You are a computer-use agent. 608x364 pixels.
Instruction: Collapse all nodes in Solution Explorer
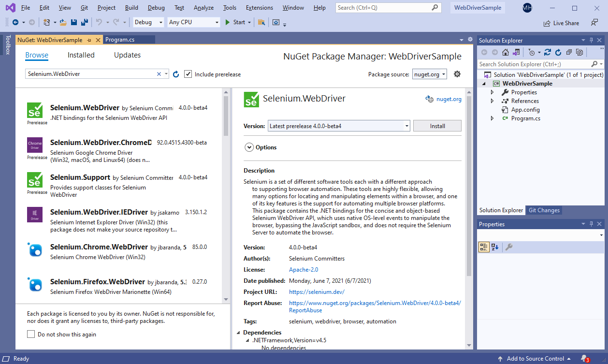(x=569, y=52)
